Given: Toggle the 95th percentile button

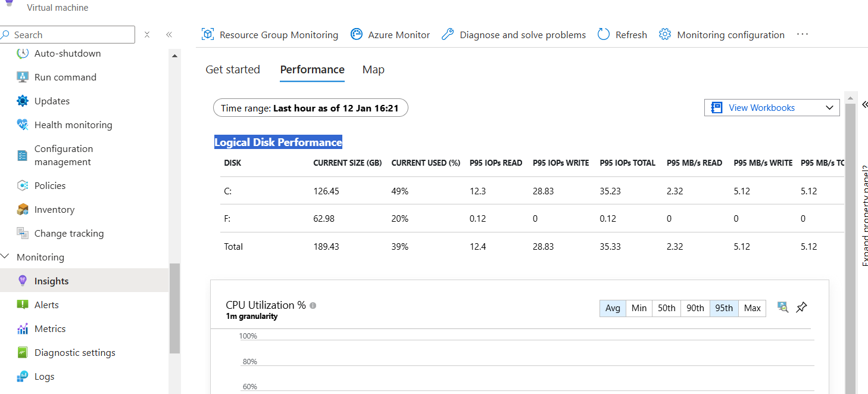Looking at the screenshot, I should click(724, 308).
